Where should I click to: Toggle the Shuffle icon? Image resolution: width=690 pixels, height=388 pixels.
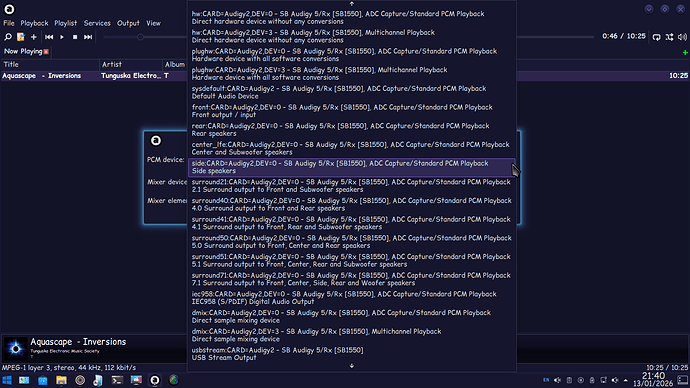[x=669, y=37]
